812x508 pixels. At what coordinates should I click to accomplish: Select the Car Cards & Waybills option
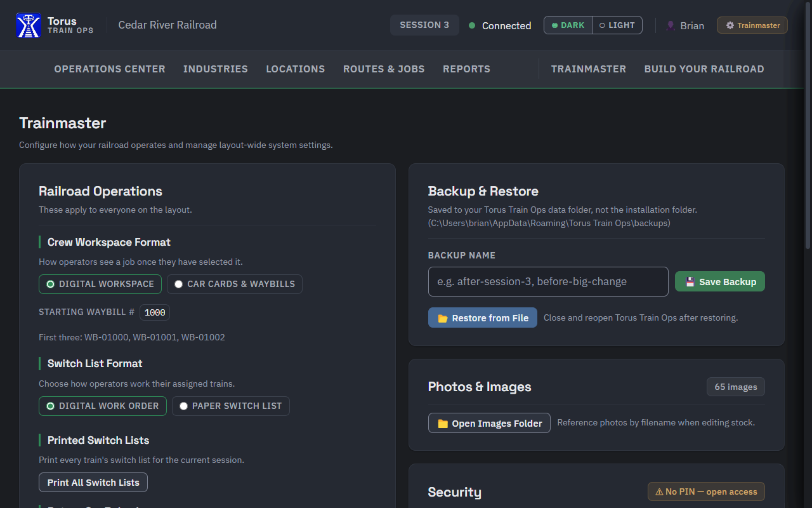(235, 284)
